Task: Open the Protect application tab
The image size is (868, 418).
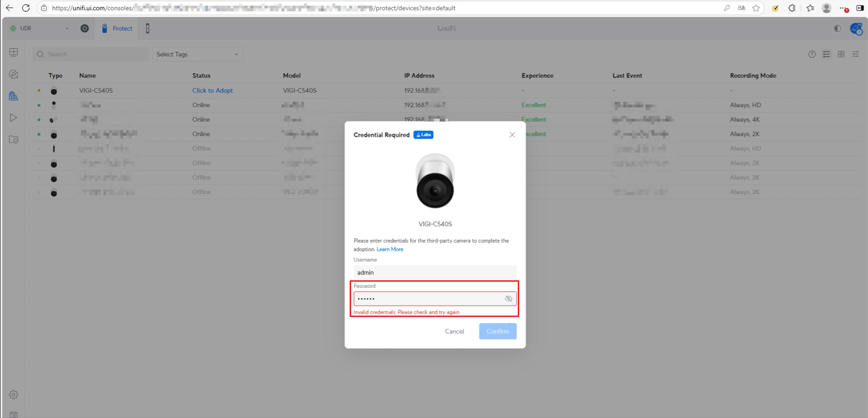Action: point(117,28)
